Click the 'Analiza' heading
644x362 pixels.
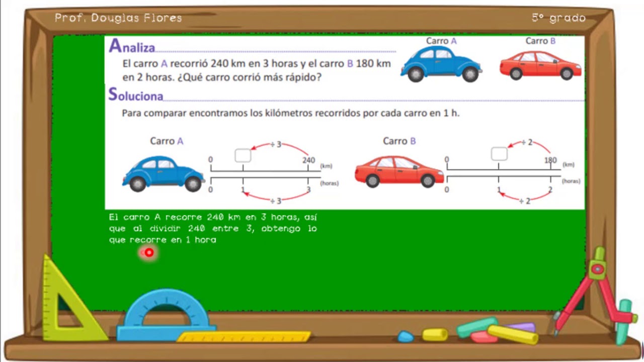[x=132, y=46]
